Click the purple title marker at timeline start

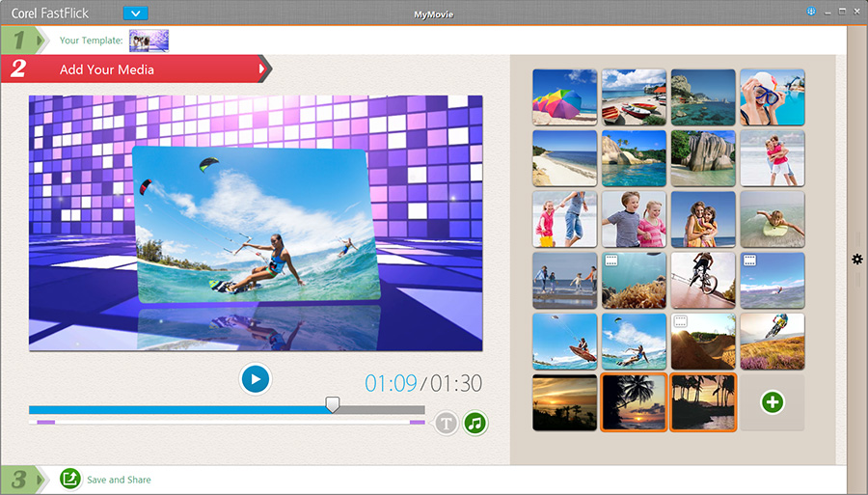[45, 423]
